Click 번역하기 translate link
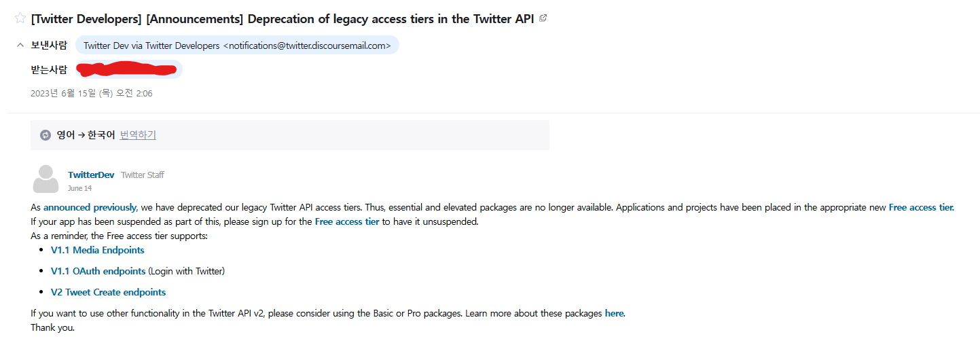 pyautogui.click(x=138, y=135)
